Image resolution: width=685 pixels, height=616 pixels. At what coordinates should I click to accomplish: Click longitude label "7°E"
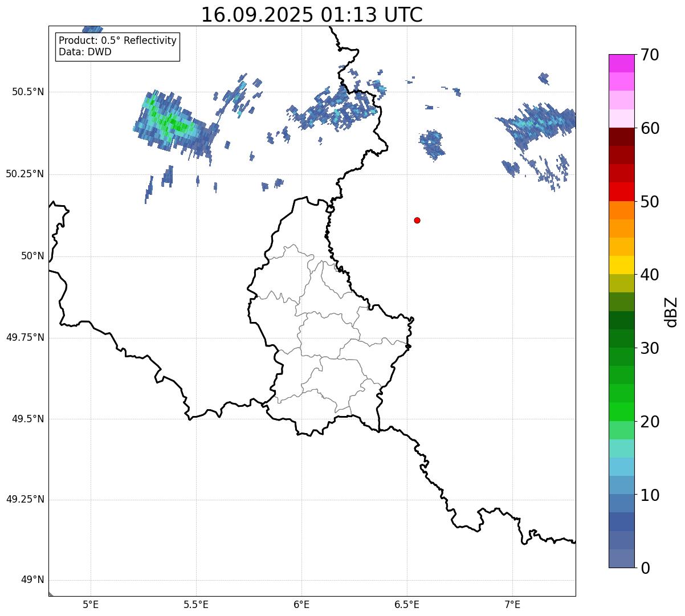(512, 604)
